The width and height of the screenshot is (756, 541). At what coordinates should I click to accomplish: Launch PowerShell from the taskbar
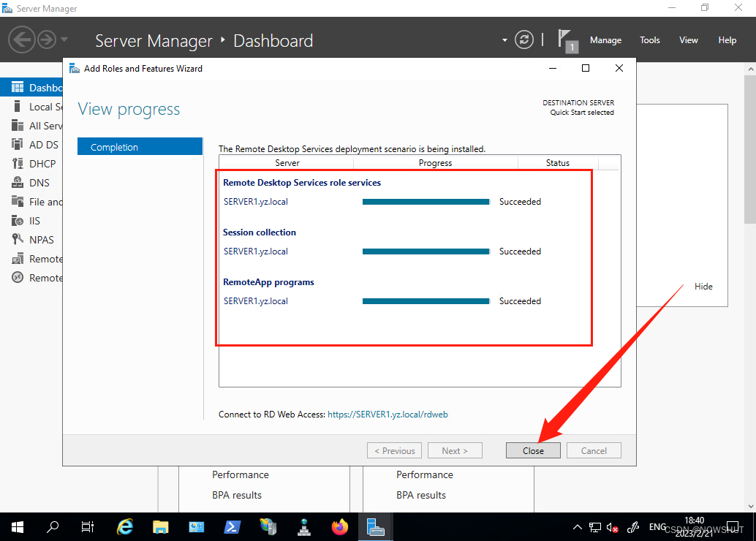coord(233,527)
